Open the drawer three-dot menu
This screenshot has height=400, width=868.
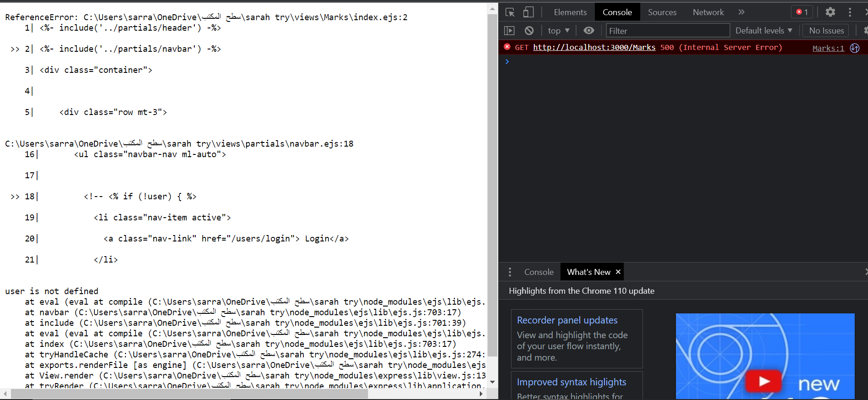tap(510, 272)
